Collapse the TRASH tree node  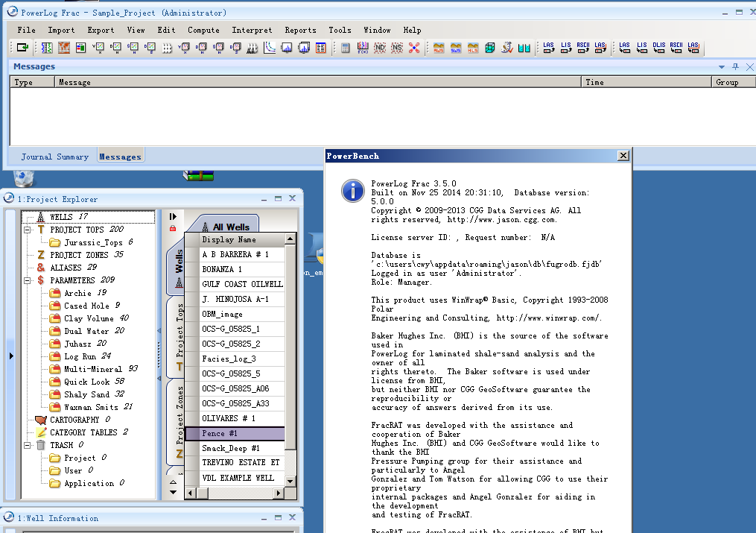(x=28, y=445)
